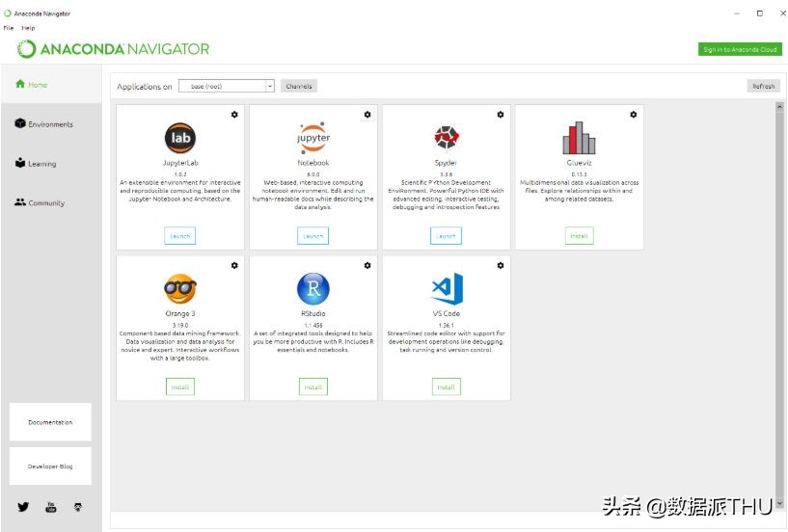Screen dimensions: 788x532
Task: Click the Jupyter Notebook logo
Action: coord(313,138)
